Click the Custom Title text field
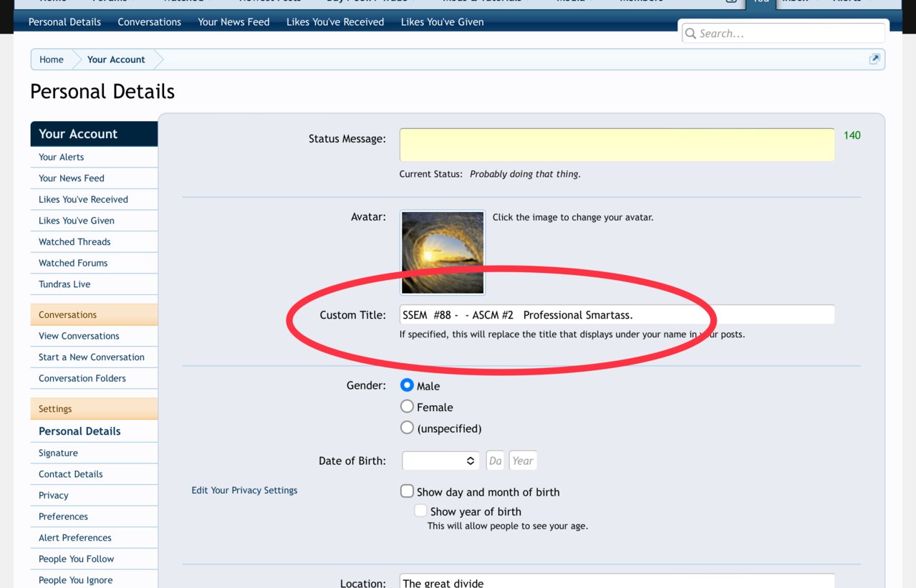 point(617,314)
